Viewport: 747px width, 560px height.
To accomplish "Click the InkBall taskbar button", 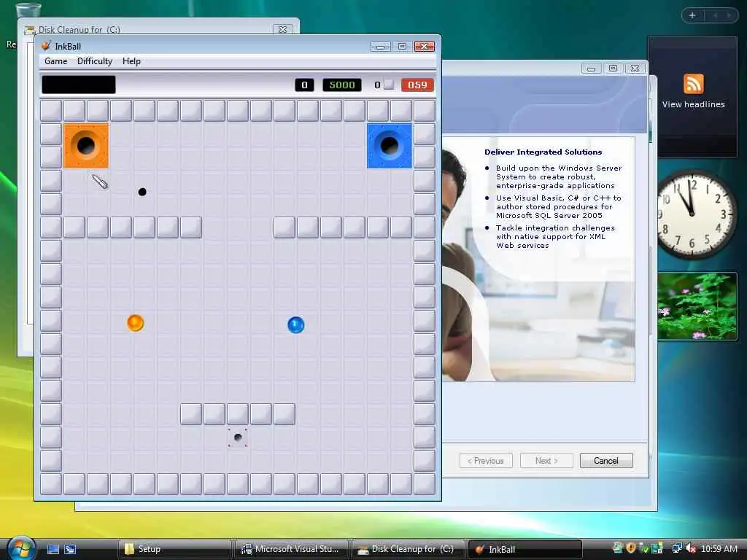I will (525, 549).
